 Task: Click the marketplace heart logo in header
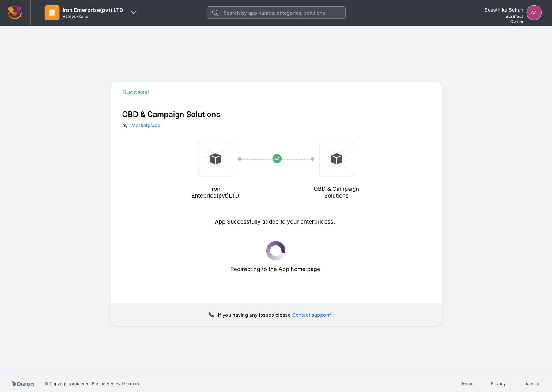pyautogui.click(x=15, y=13)
